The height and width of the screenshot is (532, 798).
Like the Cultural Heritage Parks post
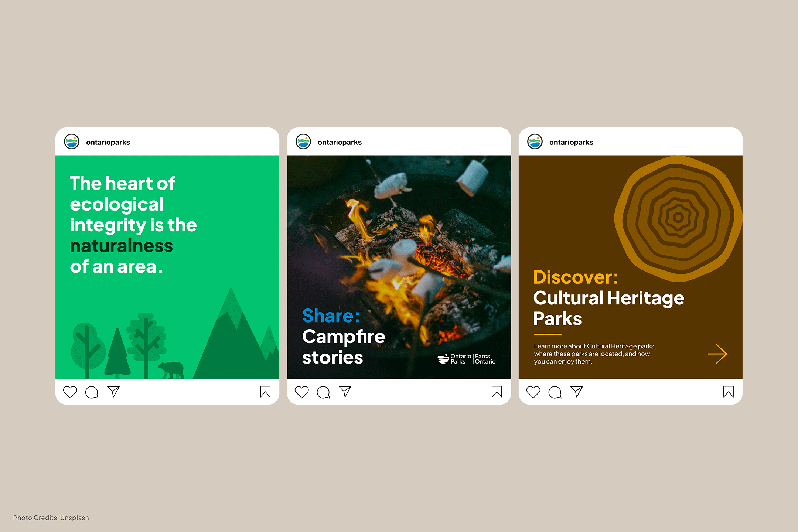coord(533,392)
